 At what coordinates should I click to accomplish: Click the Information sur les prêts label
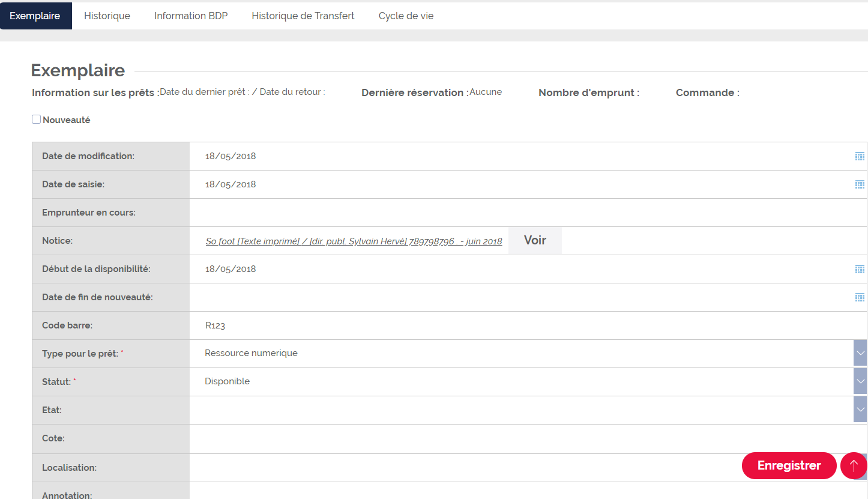pyautogui.click(x=95, y=92)
